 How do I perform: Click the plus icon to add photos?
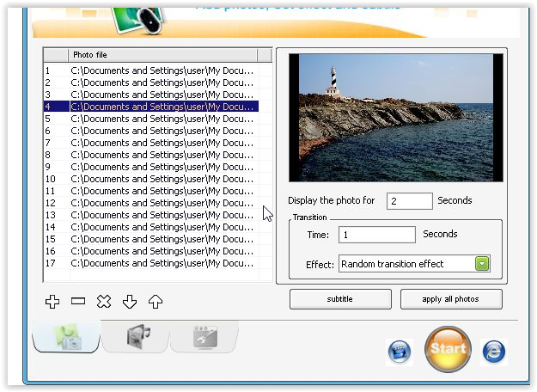click(x=52, y=302)
